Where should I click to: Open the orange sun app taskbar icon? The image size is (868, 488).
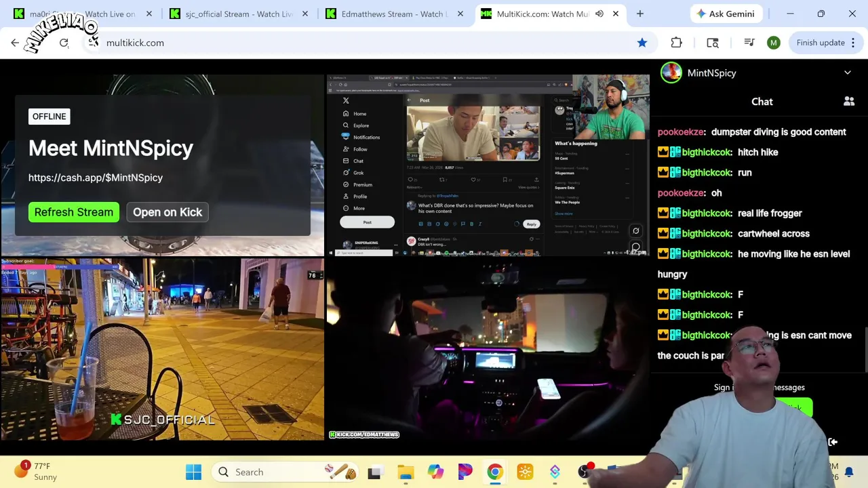pyautogui.click(x=525, y=472)
